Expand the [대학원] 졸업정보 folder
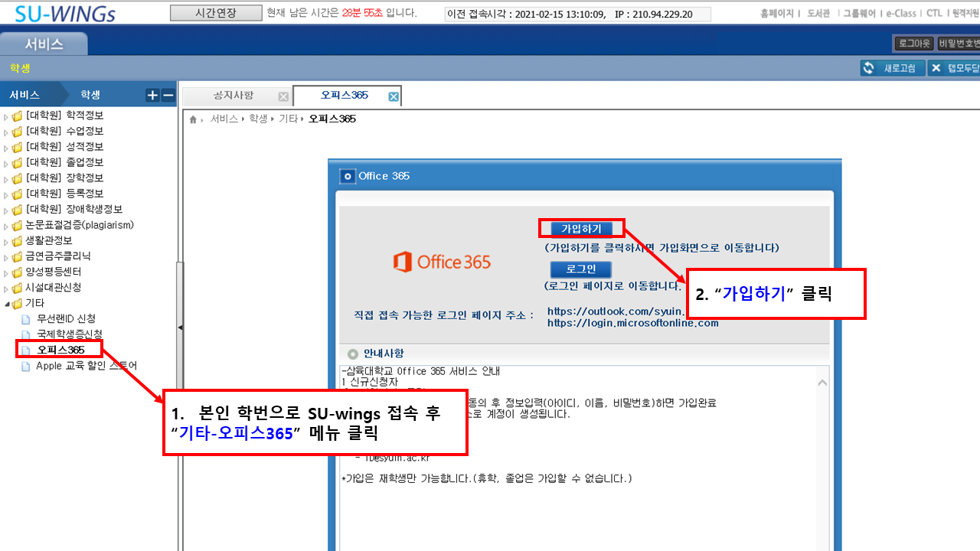The image size is (980, 551). click(x=6, y=163)
